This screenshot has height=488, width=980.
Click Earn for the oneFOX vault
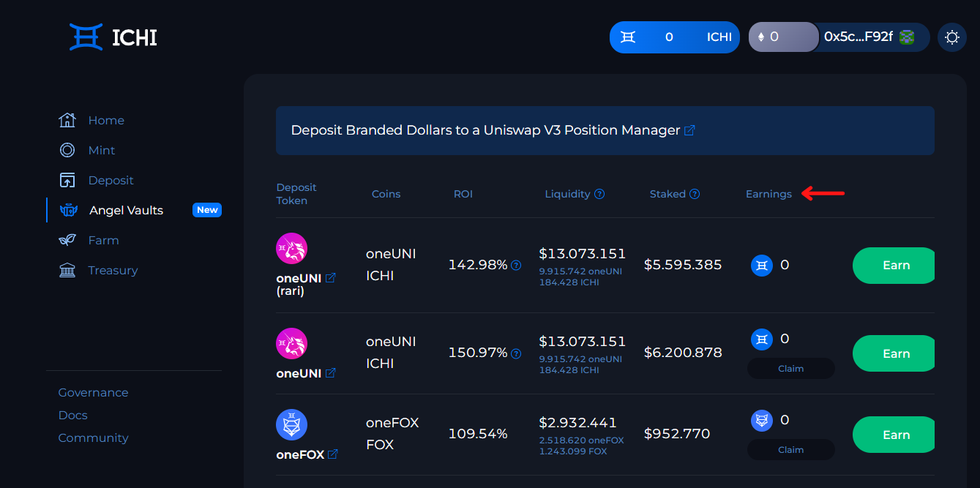(x=894, y=435)
